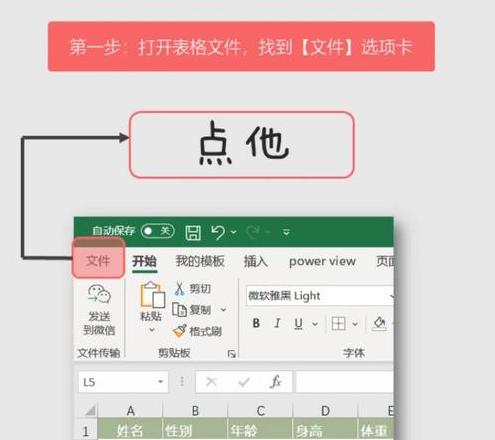
Task: Open the Copy options dropdown arrow
Action: pos(224,310)
